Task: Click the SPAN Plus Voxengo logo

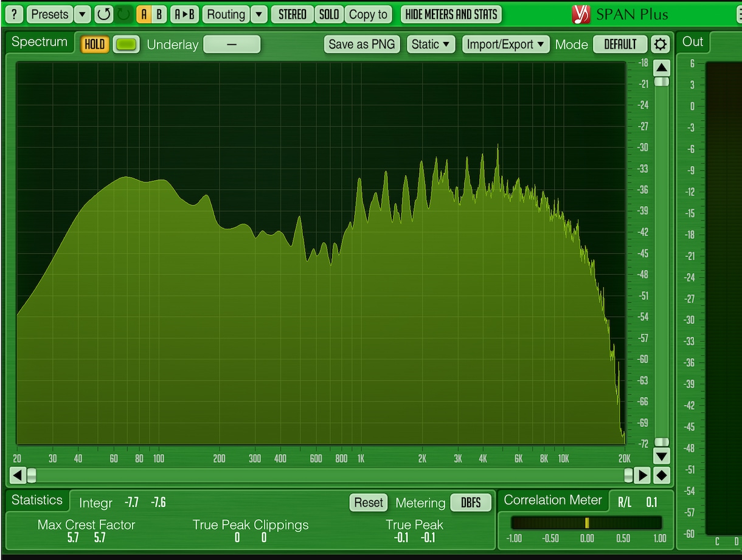Action: (x=581, y=15)
